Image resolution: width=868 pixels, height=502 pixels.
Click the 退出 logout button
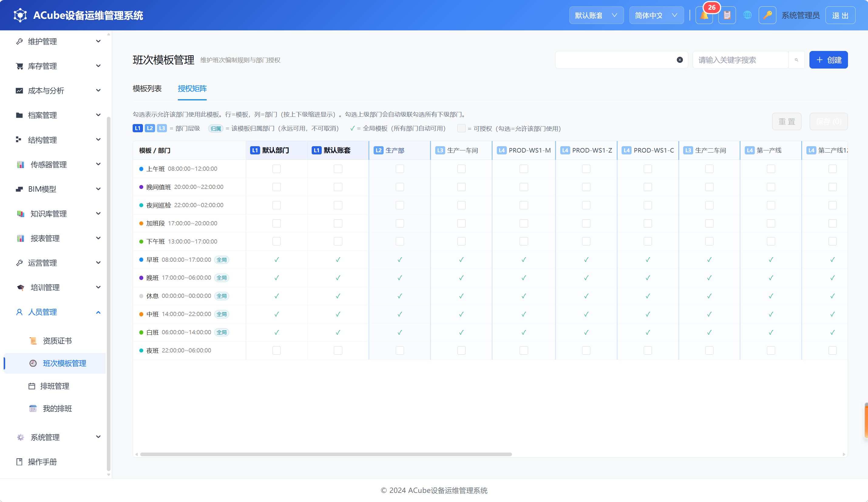[x=840, y=15]
